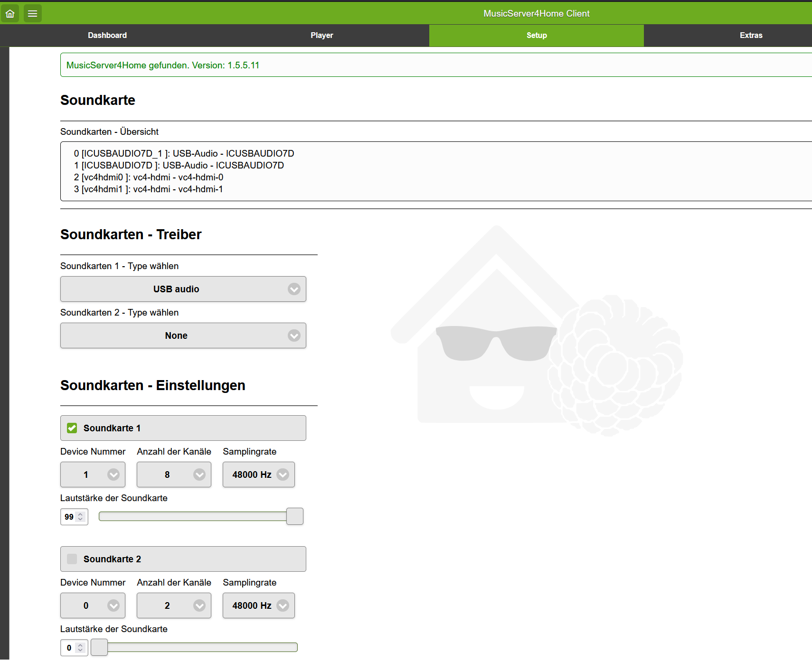The image size is (812, 661).
Task: Click the Soundkarte 1 bar label
Action: tap(112, 428)
